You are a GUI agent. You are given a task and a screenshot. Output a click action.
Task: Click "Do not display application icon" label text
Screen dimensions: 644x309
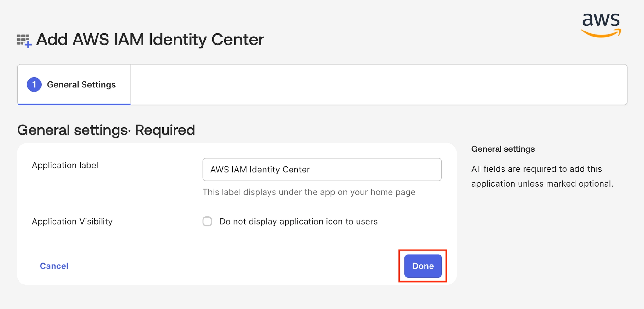pyautogui.click(x=298, y=222)
